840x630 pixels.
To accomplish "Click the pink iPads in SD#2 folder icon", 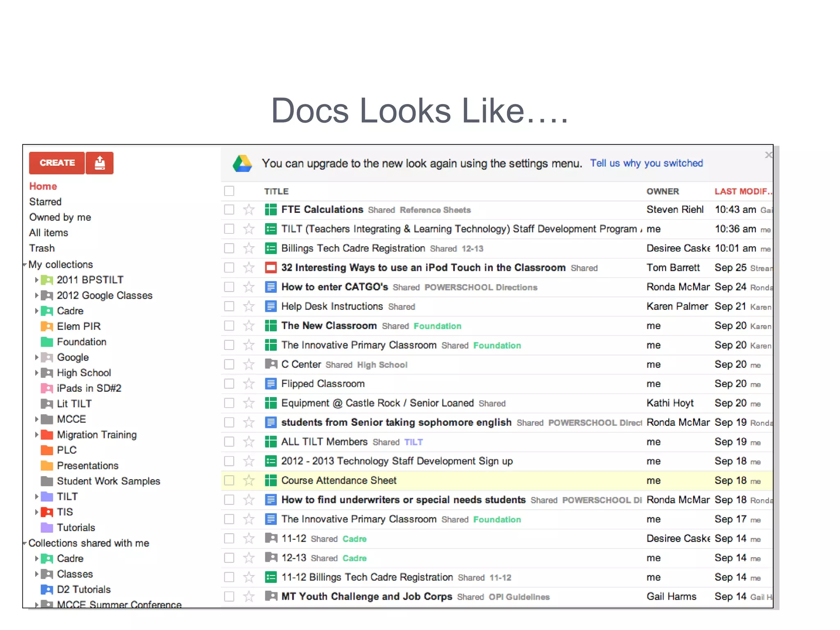I will (x=47, y=388).
